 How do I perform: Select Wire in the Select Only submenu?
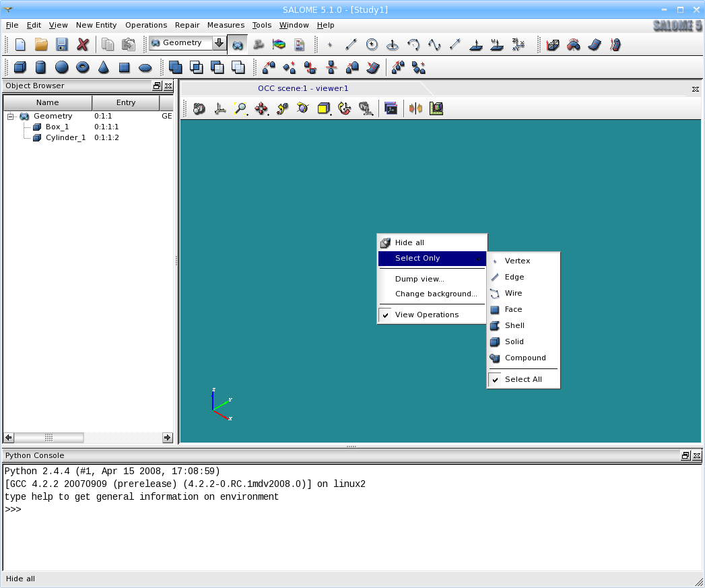click(523, 293)
